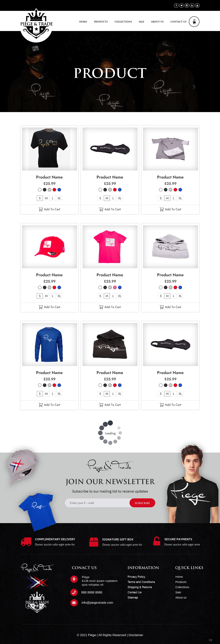Screen dimensions: 220x644
Task: Choose the blue swatch on grey hoodie
Action: tap(180, 287)
